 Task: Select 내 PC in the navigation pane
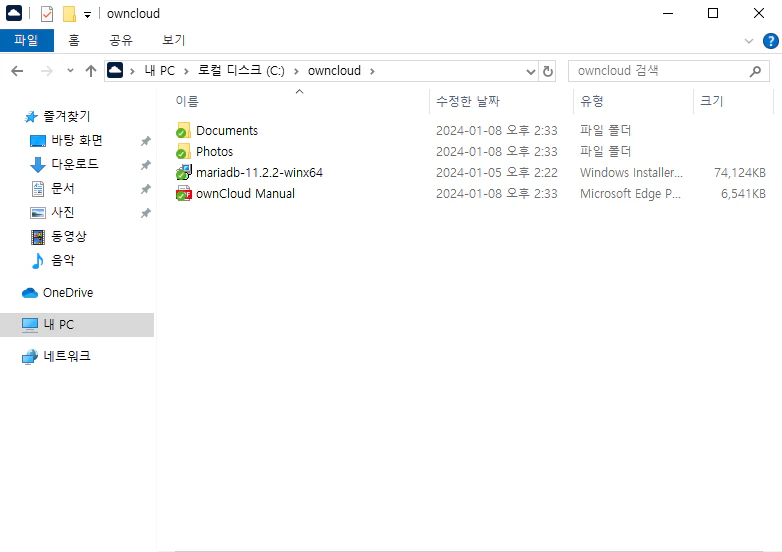pyautogui.click(x=77, y=325)
